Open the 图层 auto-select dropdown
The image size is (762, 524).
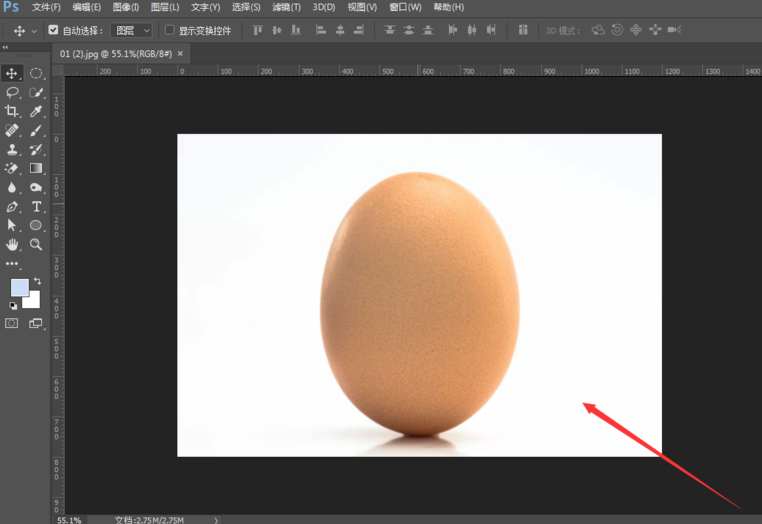tap(131, 31)
